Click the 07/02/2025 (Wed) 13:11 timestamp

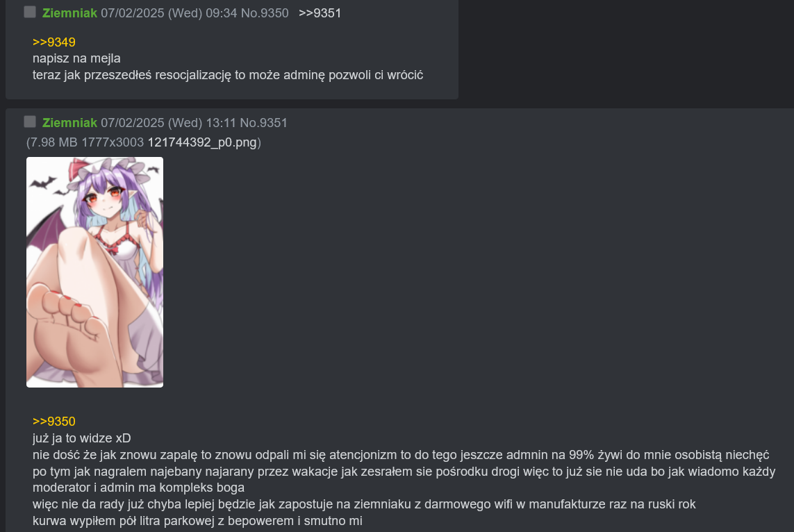pos(168,123)
